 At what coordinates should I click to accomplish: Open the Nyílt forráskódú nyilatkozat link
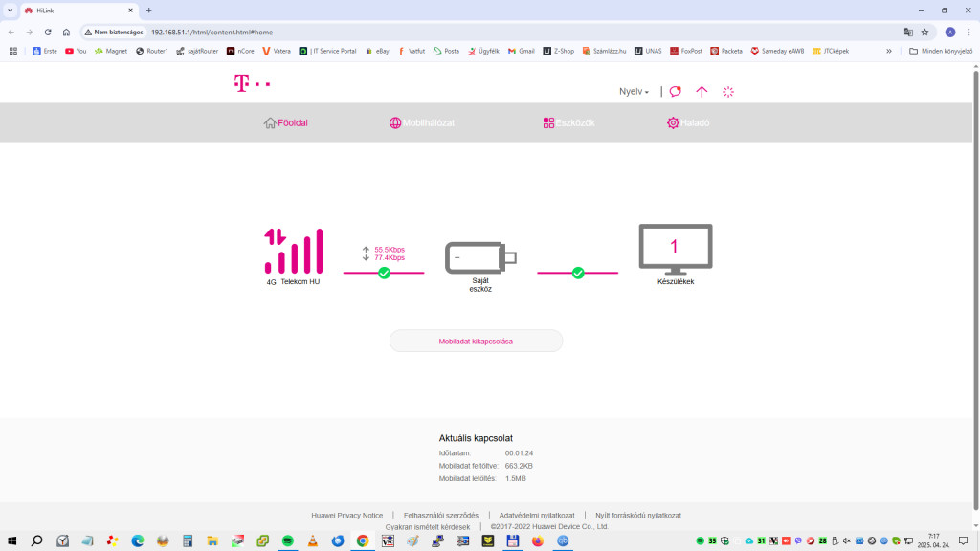pos(638,516)
